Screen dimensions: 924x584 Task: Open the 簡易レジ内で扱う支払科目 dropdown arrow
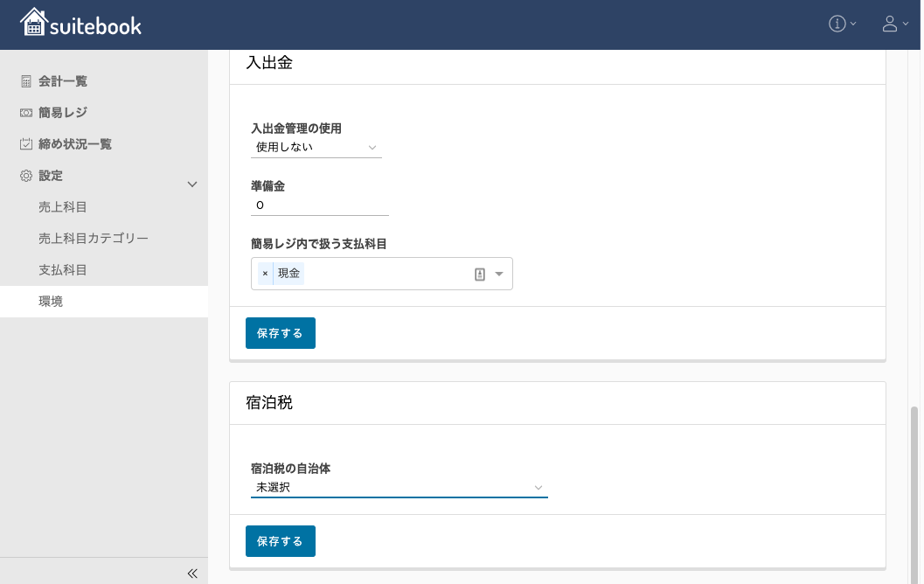(x=499, y=274)
